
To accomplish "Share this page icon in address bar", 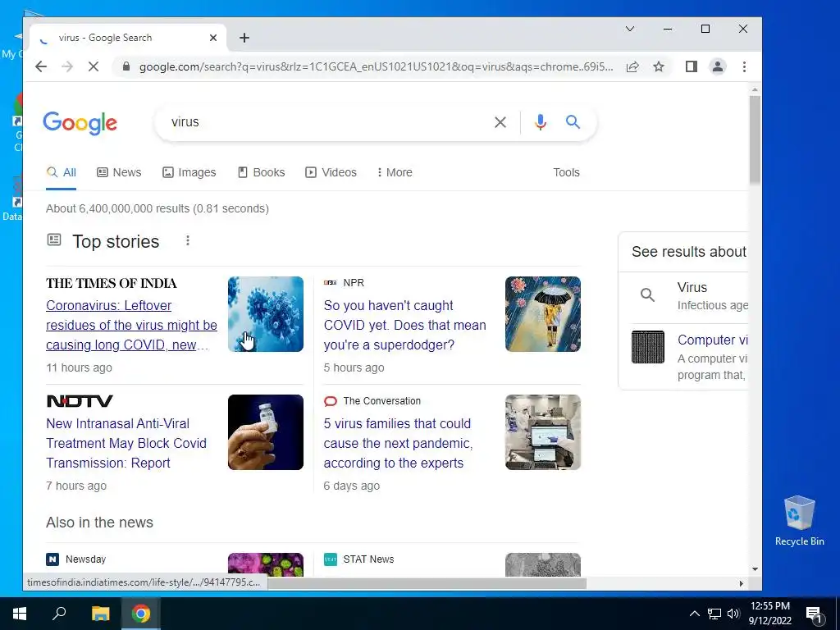I will point(632,67).
